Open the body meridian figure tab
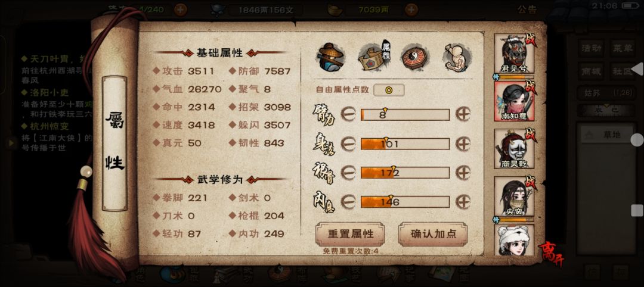Image resolution: width=644 pixels, height=287 pixels. tap(456, 57)
